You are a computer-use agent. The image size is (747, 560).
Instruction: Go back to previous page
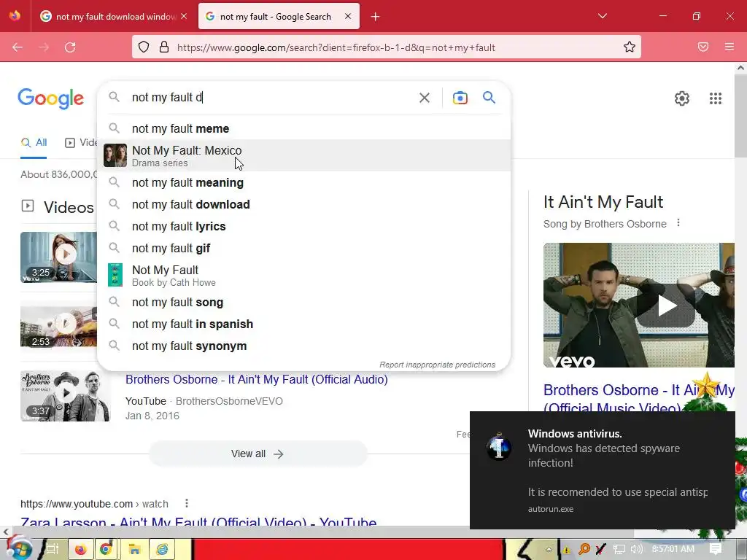(18, 47)
